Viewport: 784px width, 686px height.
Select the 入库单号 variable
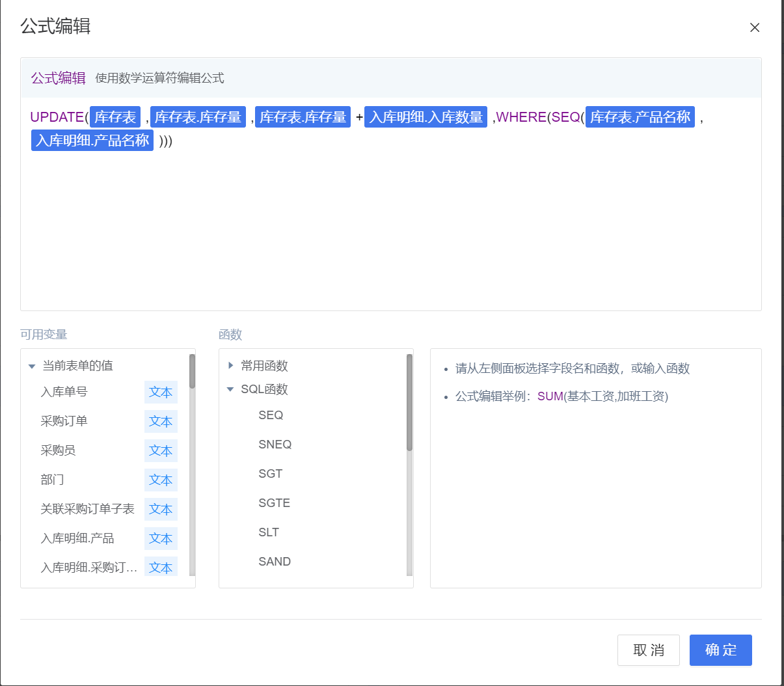(x=64, y=392)
